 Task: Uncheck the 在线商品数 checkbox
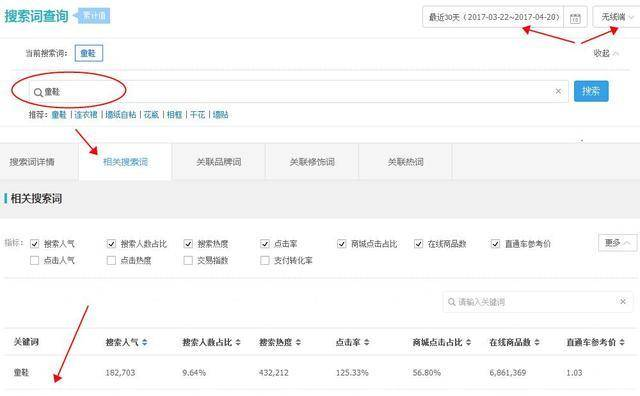(x=418, y=244)
